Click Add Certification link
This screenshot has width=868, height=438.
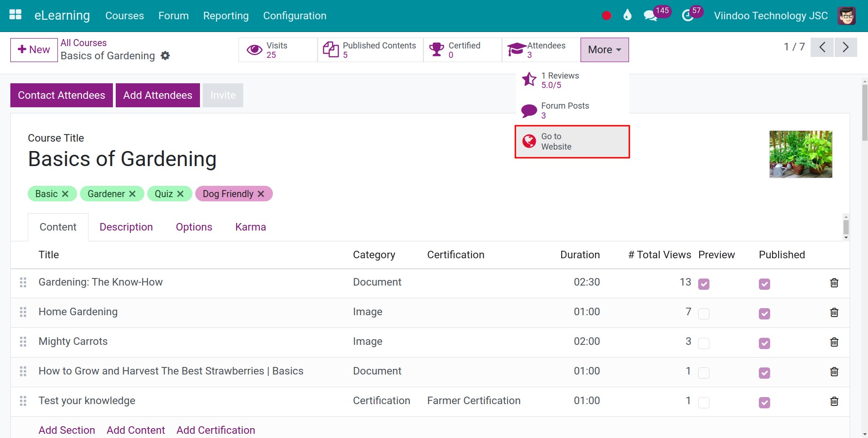216,430
